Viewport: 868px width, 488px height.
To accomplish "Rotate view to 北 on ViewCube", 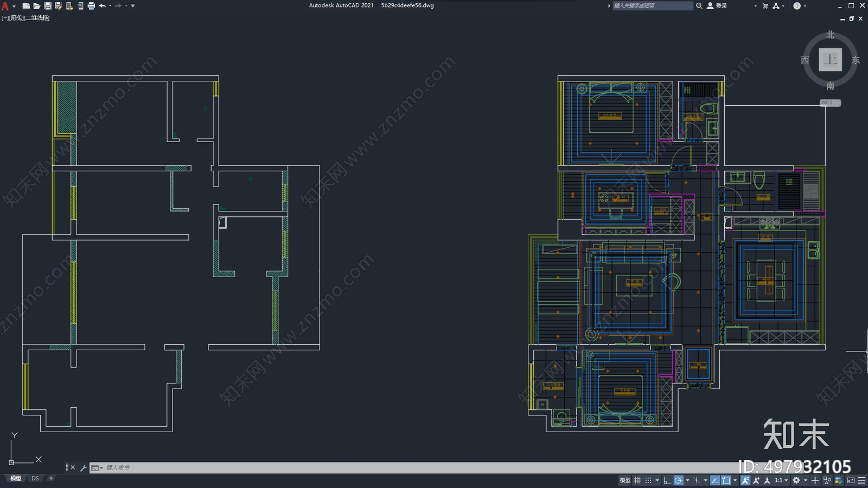I will tap(830, 35).
